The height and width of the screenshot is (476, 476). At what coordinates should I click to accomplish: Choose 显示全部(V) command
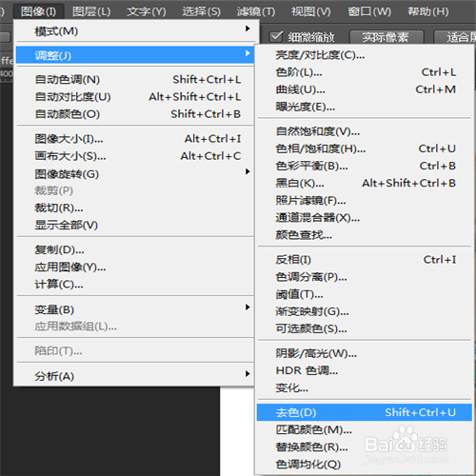pos(135,225)
